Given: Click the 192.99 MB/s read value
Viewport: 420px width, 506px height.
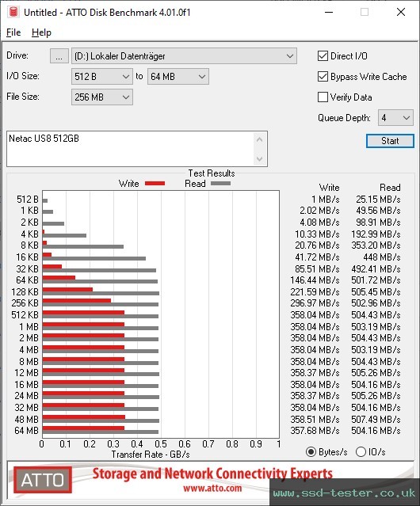Looking at the screenshot, I should pyautogui.click(x=376, y=234).
